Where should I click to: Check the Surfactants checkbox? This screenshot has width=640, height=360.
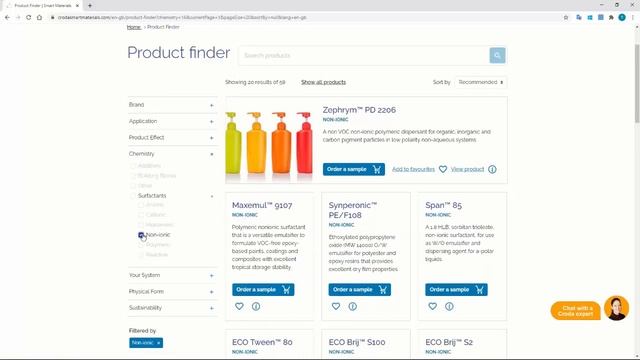(x=133, y=196)
